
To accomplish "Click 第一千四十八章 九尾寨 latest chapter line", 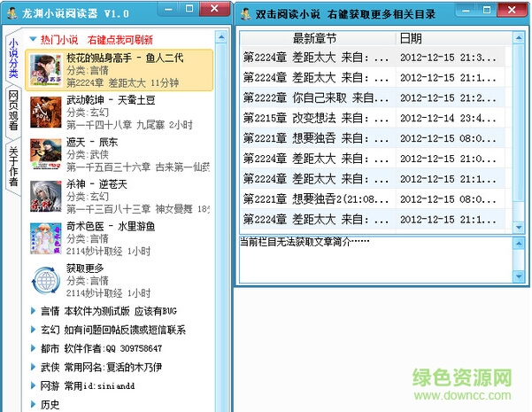I will coord(129,125).
